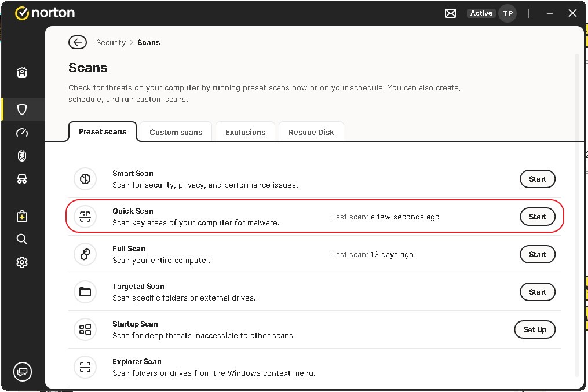This screenshot has height=392, width=588.
Task: Start the Targeted Scan
Action: pyautogui.click(x=538, y=292)
